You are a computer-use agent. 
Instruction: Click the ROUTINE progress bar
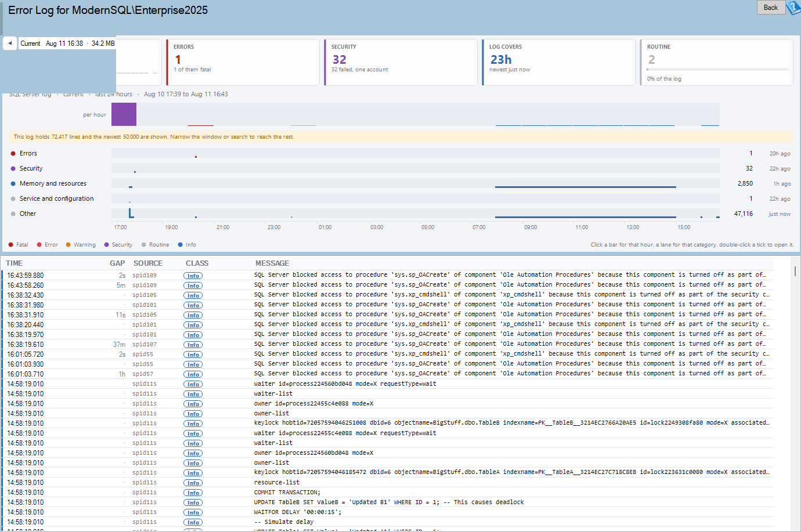(x=718, y=70)
